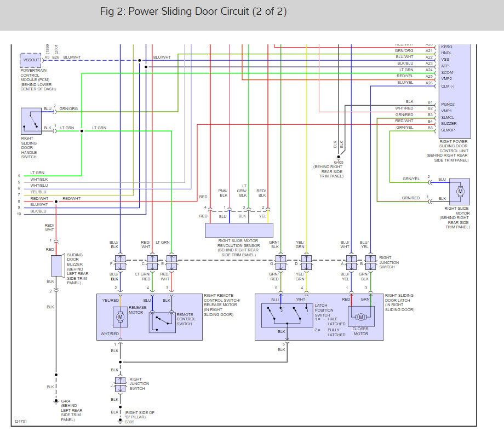Click the HNDL terminal label
The height and width of the screenshot is (437, 504).
[x=446, y=53]
